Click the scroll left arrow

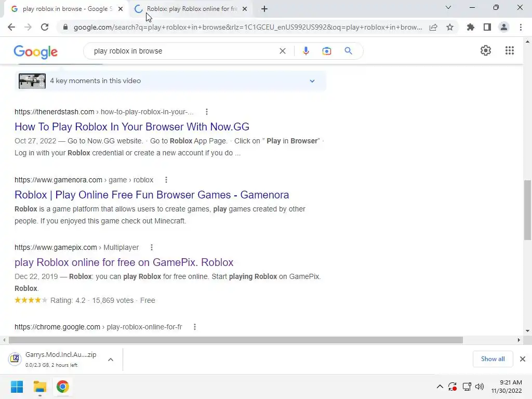pyautogui.click(x=4, y=340)
